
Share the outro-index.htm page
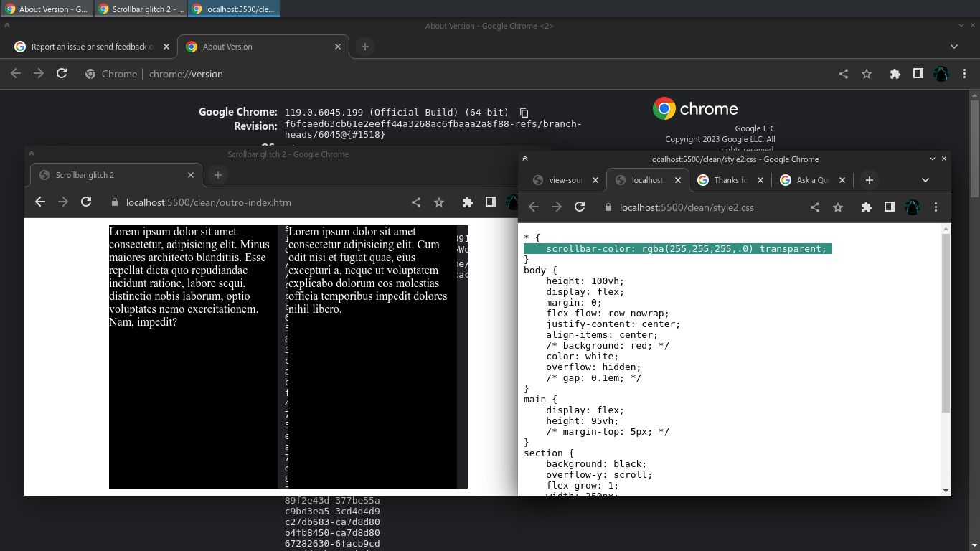coord(416,202)
